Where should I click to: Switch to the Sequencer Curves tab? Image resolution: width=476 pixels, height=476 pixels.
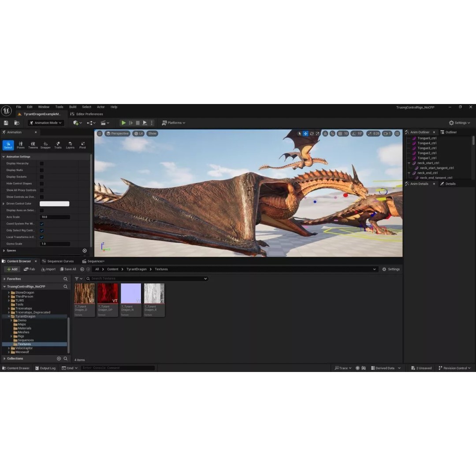click(x=58, y=261)
